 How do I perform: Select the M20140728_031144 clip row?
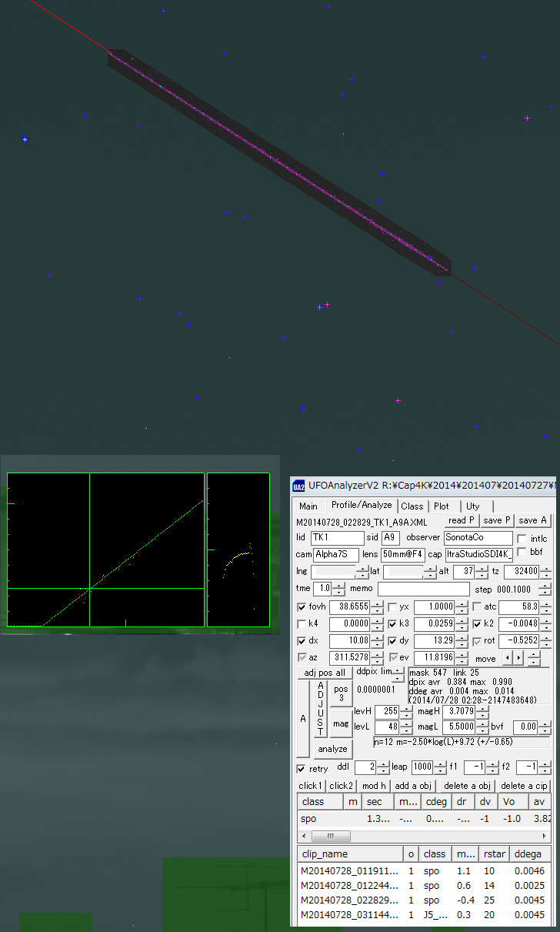coord(348,915)
